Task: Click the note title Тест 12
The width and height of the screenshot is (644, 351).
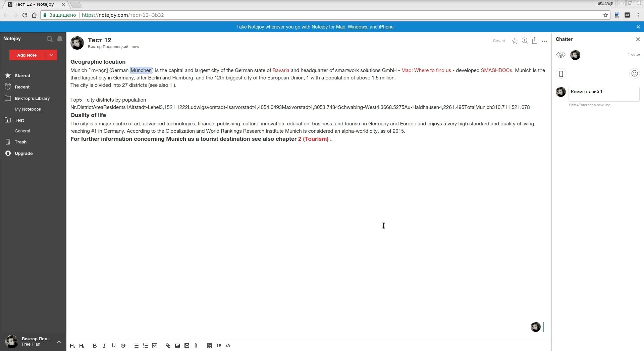Action: click(99, 40)
